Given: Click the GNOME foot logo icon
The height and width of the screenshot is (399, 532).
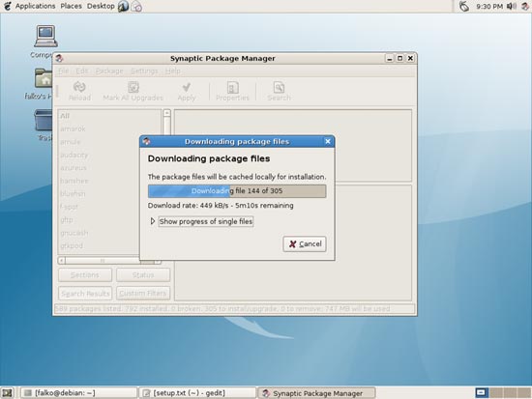Looking at the screenshot, I should click(7, 6).
